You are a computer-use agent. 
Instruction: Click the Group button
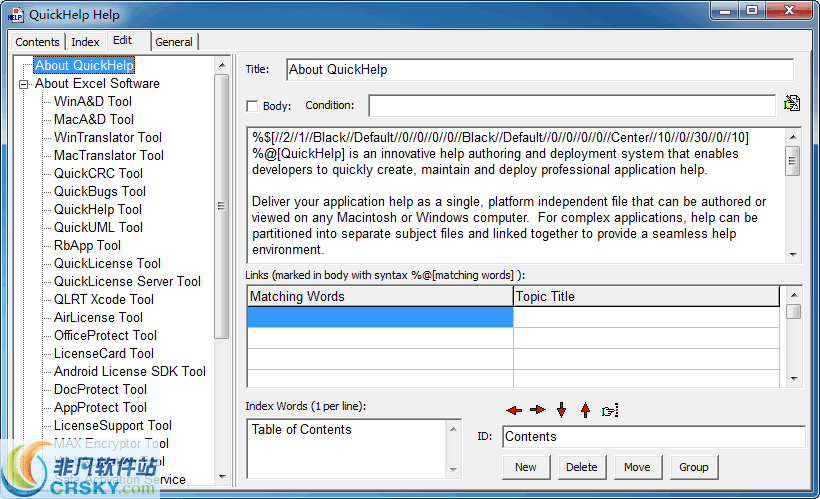tap(694, 467)
